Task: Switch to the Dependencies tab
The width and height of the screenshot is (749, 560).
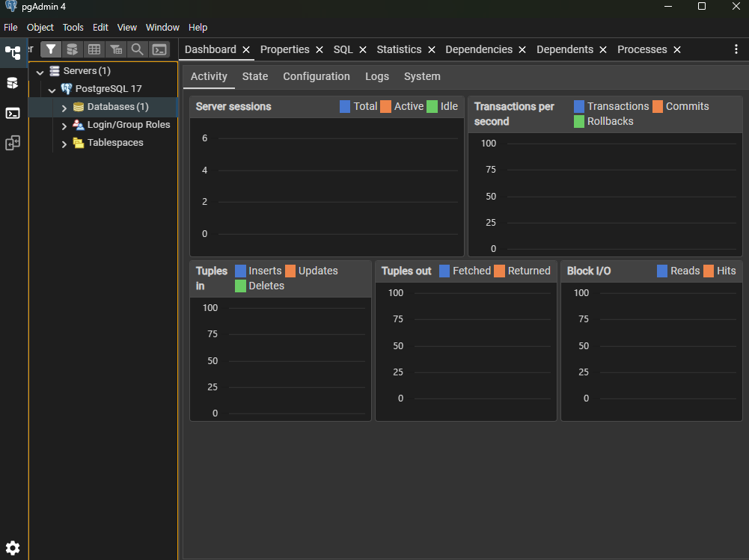Action: click(x=479, y=49)
